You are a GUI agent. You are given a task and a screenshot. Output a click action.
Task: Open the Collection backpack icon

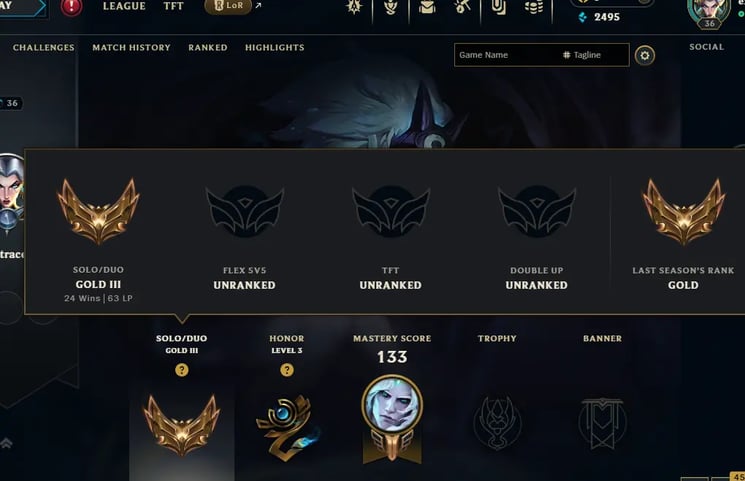[427, 7]
